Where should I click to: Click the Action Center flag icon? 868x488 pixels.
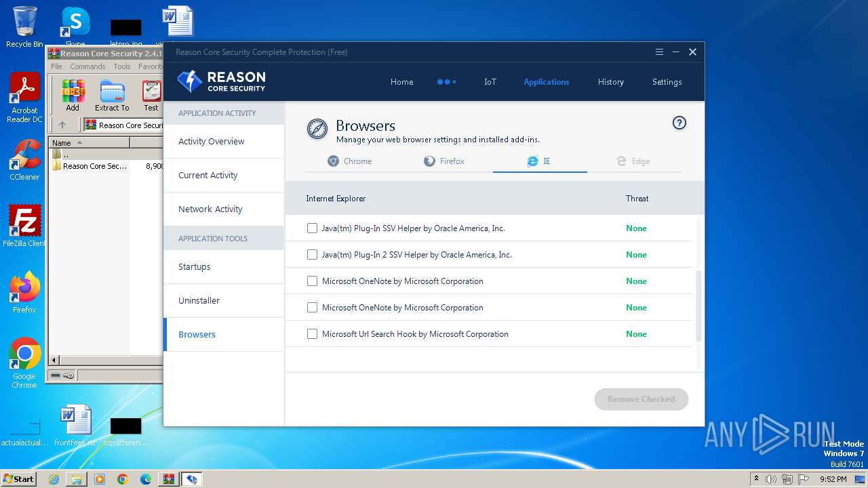click(804, 479)
